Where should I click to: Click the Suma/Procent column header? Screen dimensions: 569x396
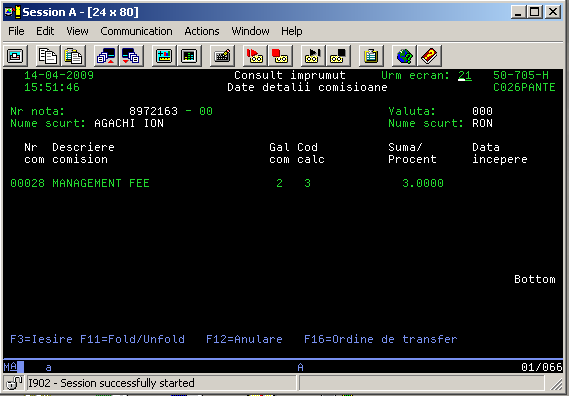point(412,153)
